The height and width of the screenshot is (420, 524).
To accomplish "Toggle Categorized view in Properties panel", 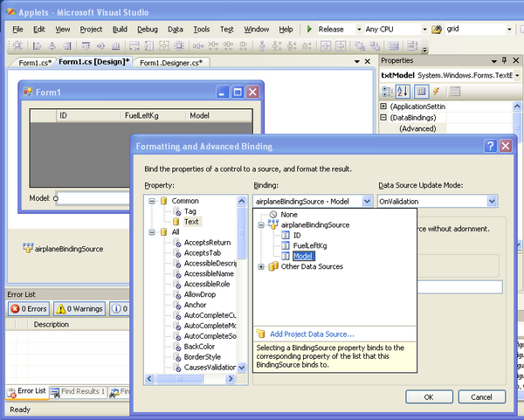I will [x=387, y=91].
